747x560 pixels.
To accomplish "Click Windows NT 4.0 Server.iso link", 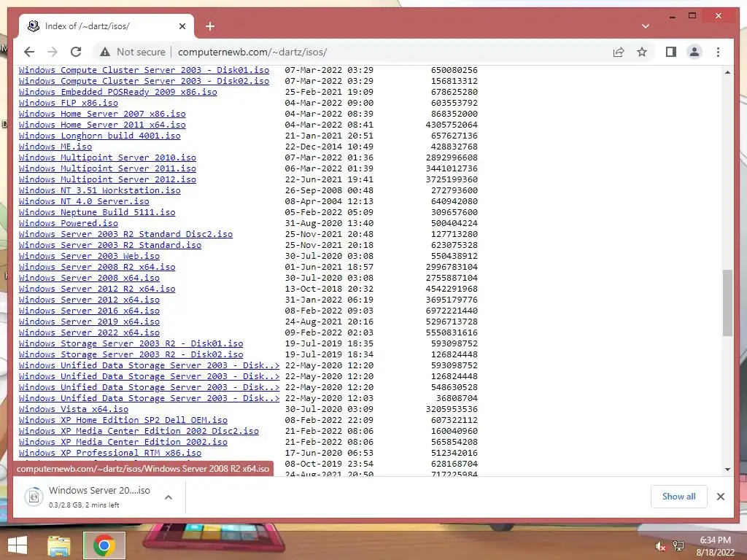I will [x=84, y=201].
